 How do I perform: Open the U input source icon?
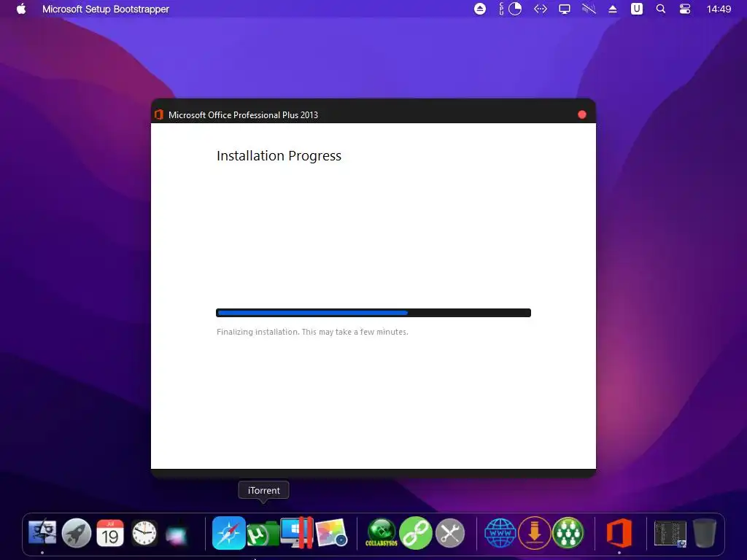pos(636,9)
